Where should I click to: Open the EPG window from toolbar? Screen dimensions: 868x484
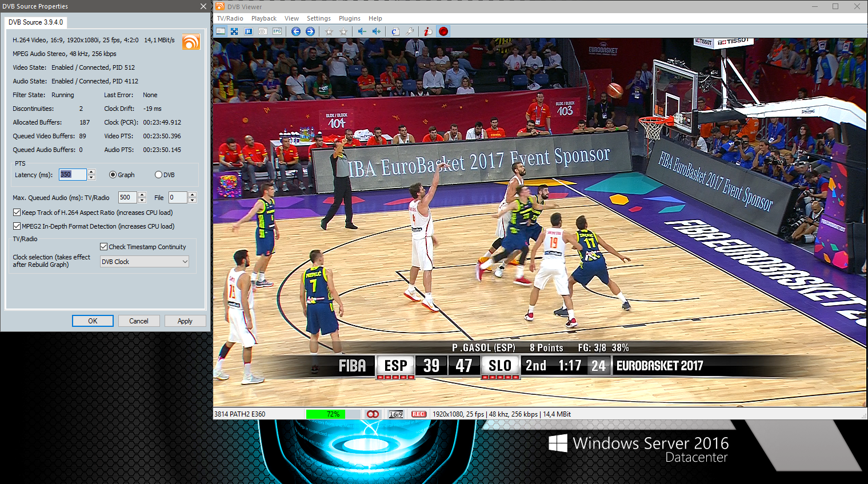click(x=277, y=31)
